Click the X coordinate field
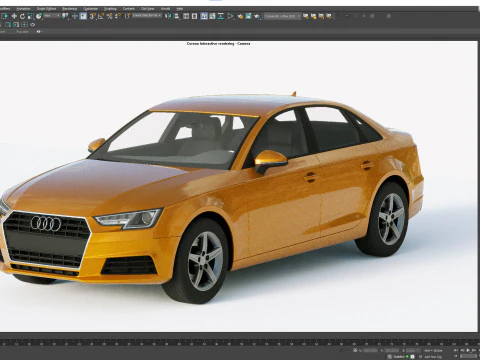Screen dimensions: 480x360 click(x=370, y=351)
